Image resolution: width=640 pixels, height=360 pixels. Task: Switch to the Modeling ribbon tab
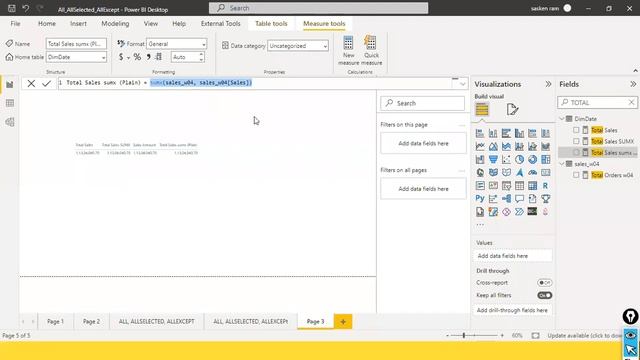click(115, 24)
